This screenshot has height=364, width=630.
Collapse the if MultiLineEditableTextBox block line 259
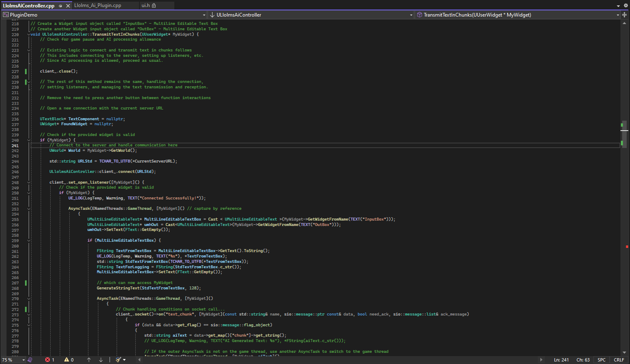click(29, 240)
